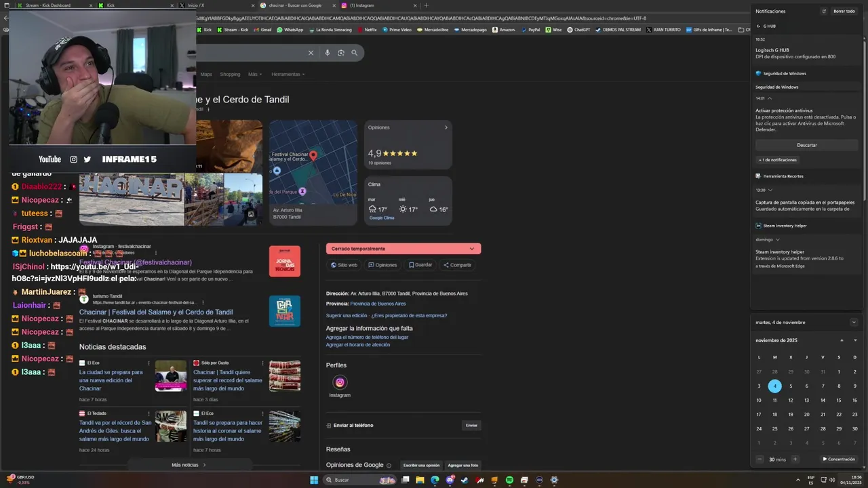Start Google voice search microphone
The width and height of the screenshot is (868, 488).
pyautogui.click(x=328, y=53)
